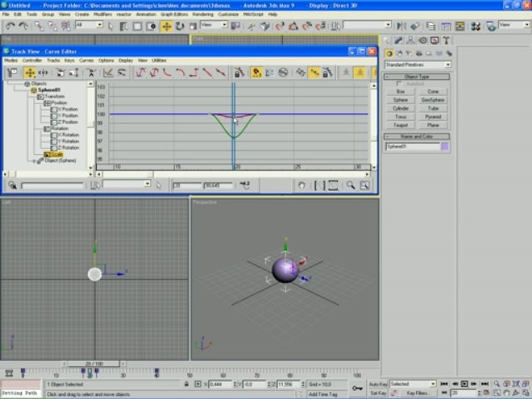The height and width of the screenshot is (399, 532).
Task: Open the Graph Editors menu
Action: 173,14
